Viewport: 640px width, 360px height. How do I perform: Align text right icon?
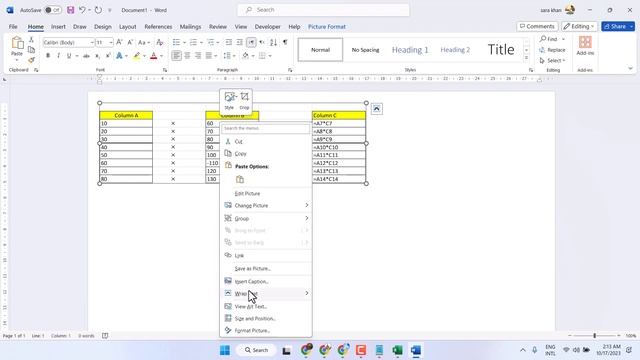pos(198,56)
